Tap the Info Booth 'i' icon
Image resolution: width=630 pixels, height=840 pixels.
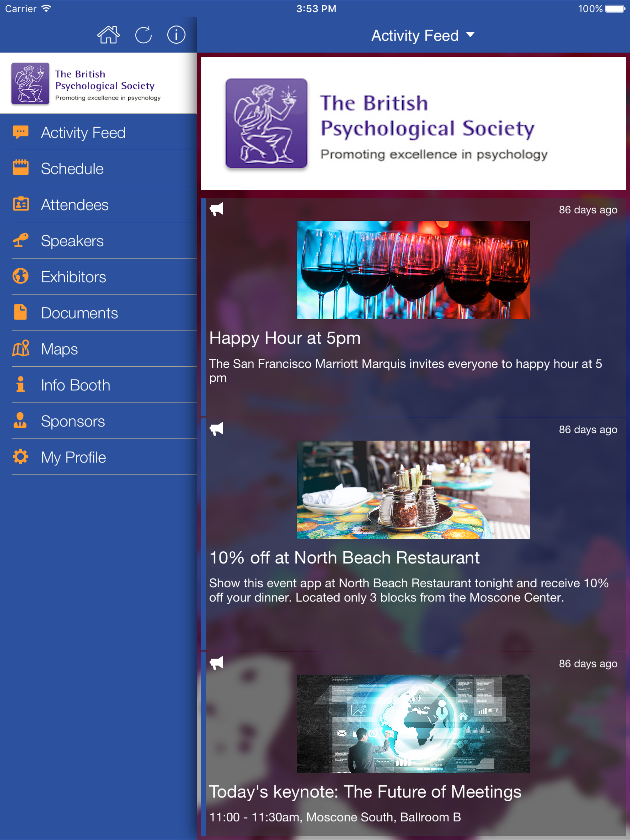pos(21,384)
